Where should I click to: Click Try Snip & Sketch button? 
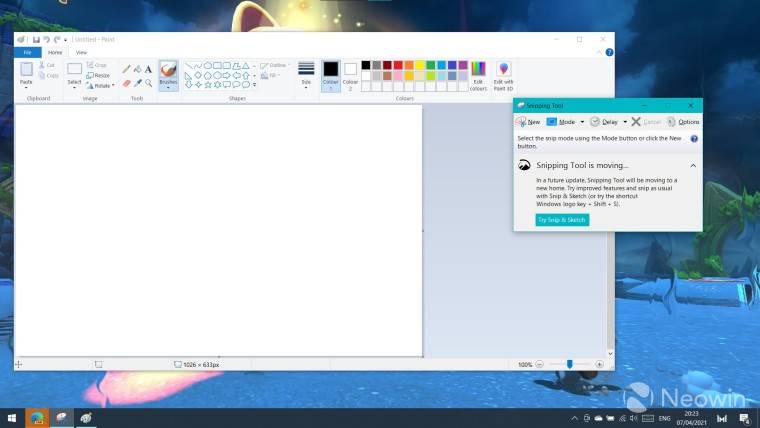click(x=562, y=220)
